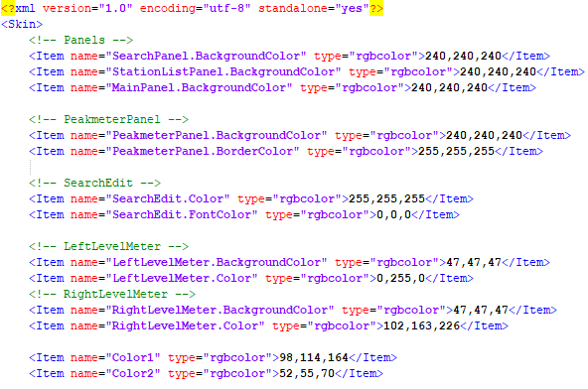The width and height of the screenshot is (588, 389).
Task: Click the "Color1" name value
Action: click(x=133, y=357)
